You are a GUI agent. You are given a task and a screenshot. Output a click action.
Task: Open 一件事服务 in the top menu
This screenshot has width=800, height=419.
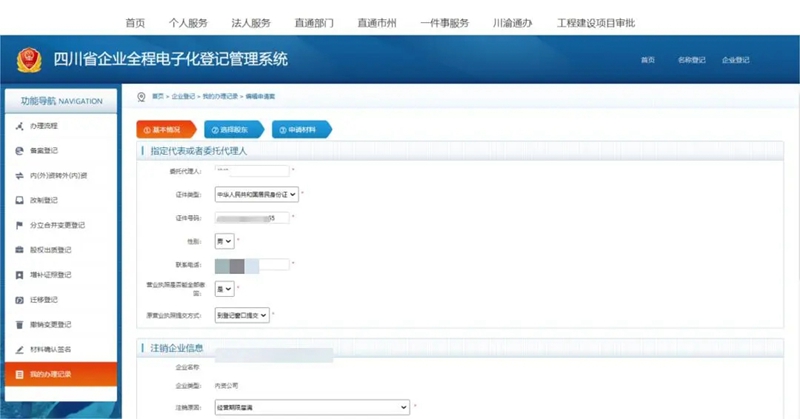(444, 23)
